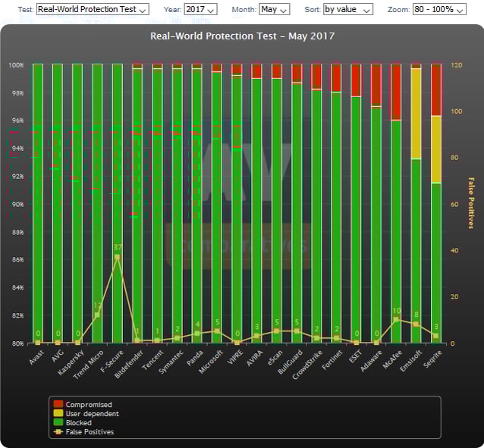Screen dimensions: 484x448
Task: Toggle the User dependent legend entry
Action: [86, 413]
